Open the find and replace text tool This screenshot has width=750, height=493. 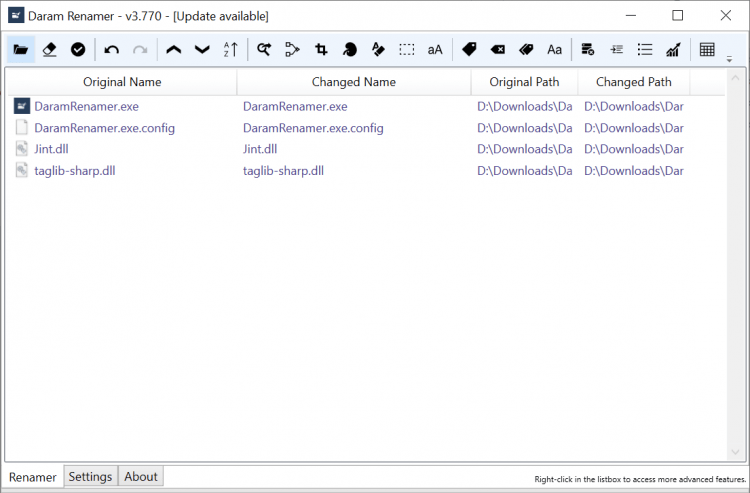pyautogui.click(x=264, y=49)
